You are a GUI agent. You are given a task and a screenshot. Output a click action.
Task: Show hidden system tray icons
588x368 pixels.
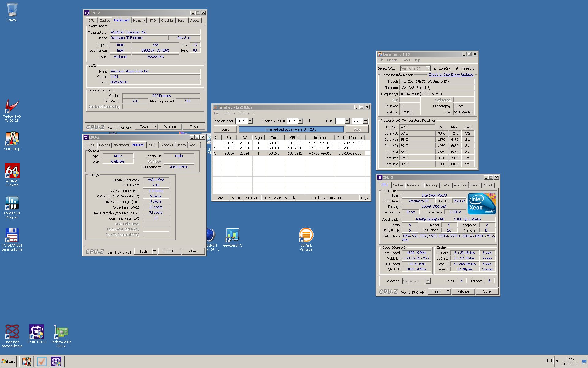(x=557, y=361)
